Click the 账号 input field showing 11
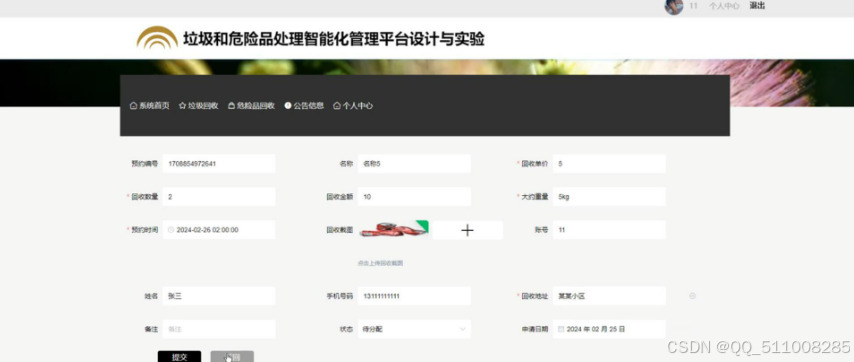Image resolution: width=854 pixels, height=362 pixels. [609, 230]
